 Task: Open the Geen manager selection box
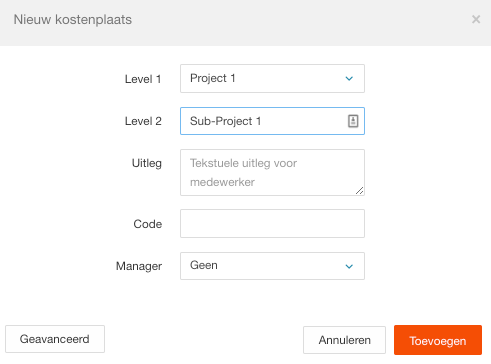click(x=272, y=266)
